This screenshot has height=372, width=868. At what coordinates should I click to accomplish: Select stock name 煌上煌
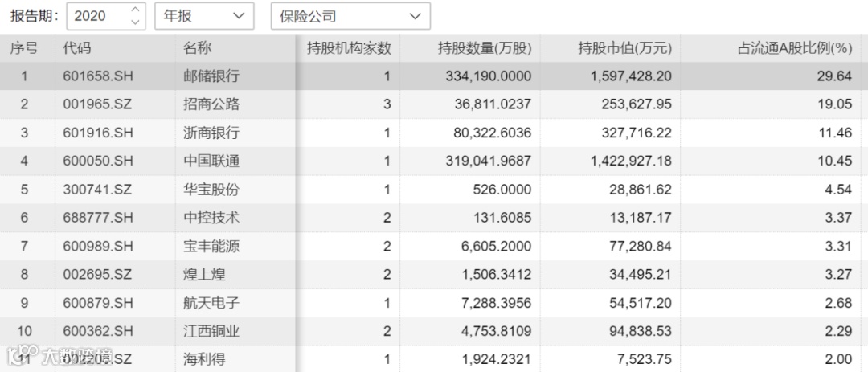204,275
